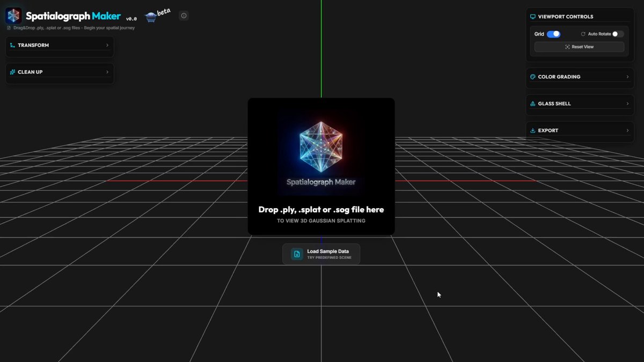644x362 pixels.
Task: Expand the Color Grading chevron
Action: click(627, 77)
